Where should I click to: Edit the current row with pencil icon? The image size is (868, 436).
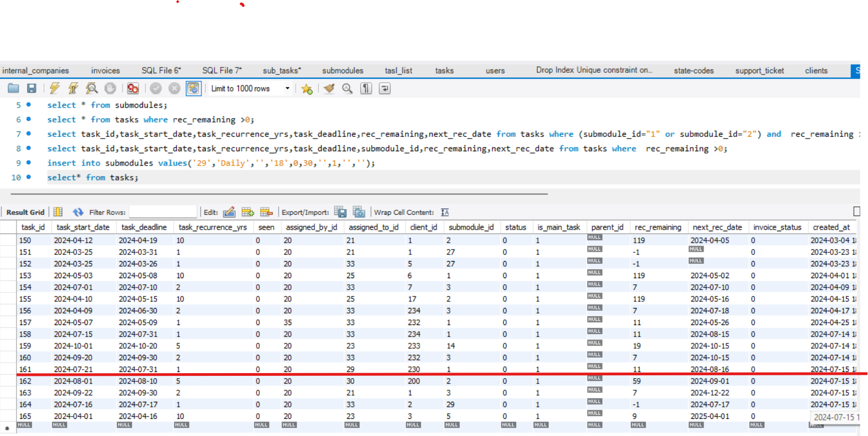pyautogui.click(x=230, y=212)
